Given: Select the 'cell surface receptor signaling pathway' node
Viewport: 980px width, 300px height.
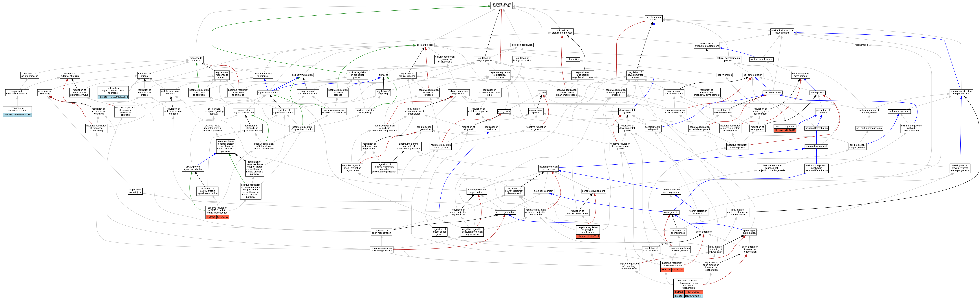Looking at the screenshot, I should pos(214,111).
